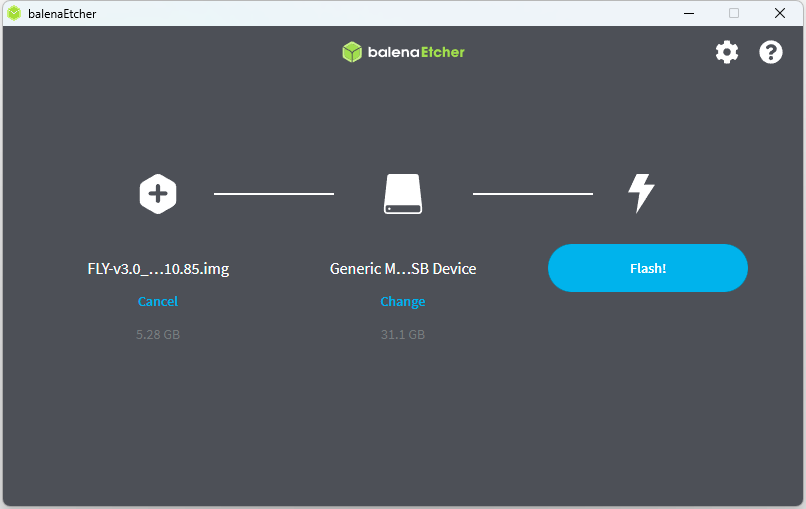
Task: Click the app icon in the title bar
Action: point(14,13)
